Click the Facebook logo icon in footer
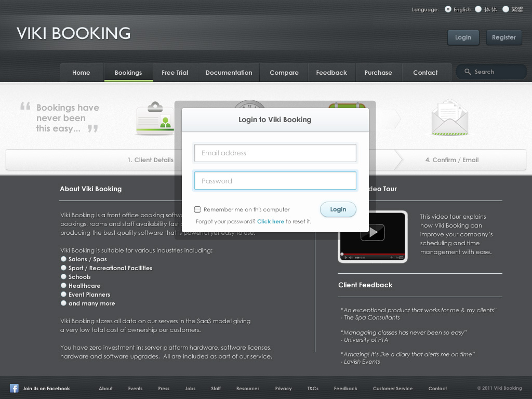 point(14,388)
